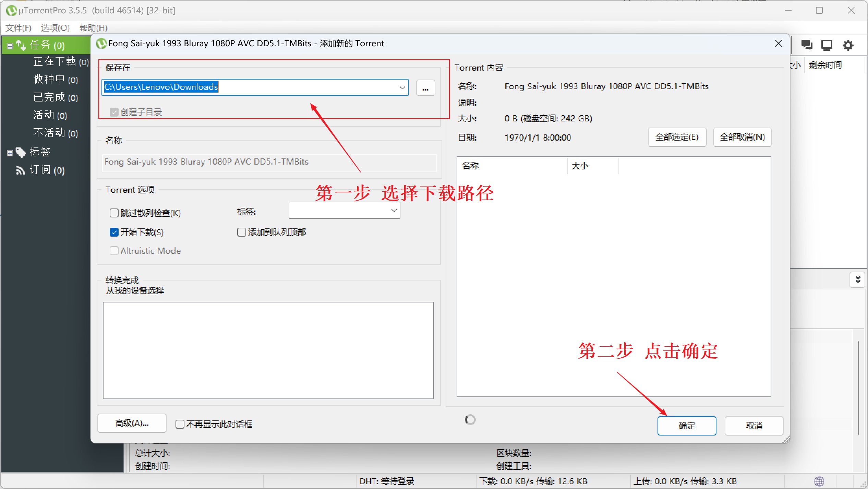This screenshot has height=489, width=868.
Task: Toggle Altruistic Mode checkbox
Action: point(114,251)
